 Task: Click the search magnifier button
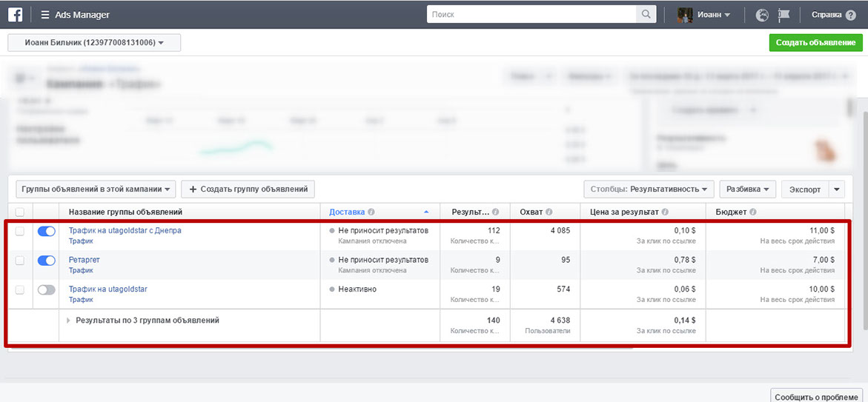[x=646, y=14]
